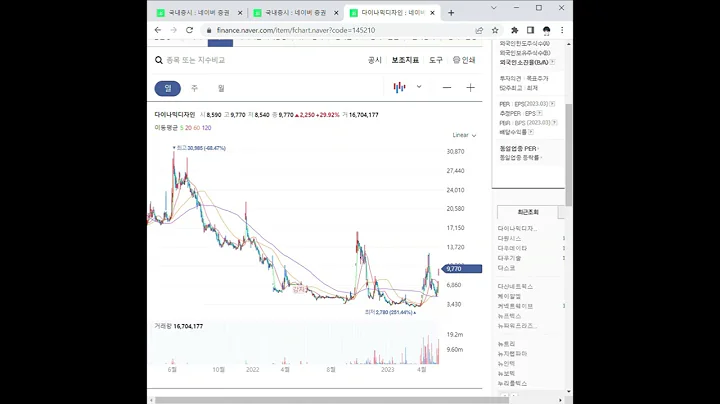Open 케이알엠 in recent list
720x404 pixels.
click(509, 297)
